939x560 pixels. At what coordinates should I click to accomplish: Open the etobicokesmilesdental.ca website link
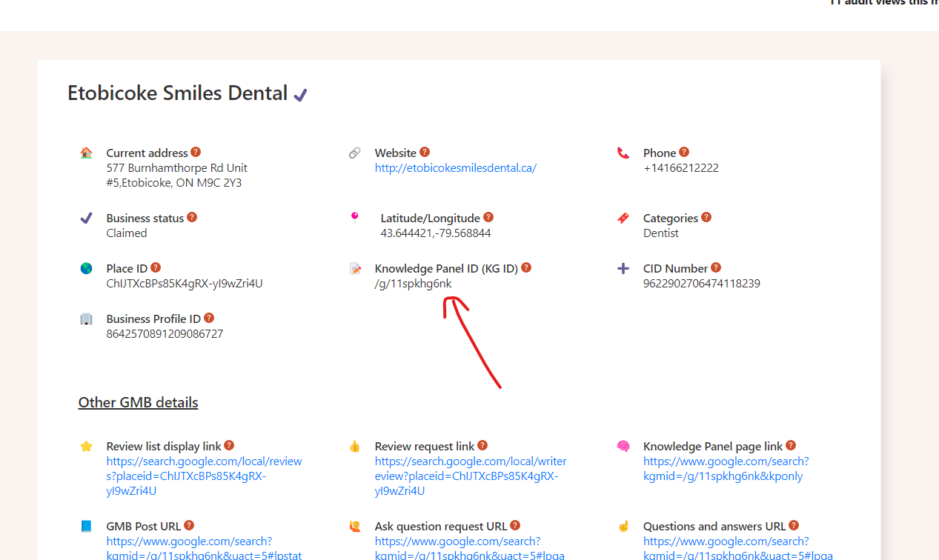455,167
